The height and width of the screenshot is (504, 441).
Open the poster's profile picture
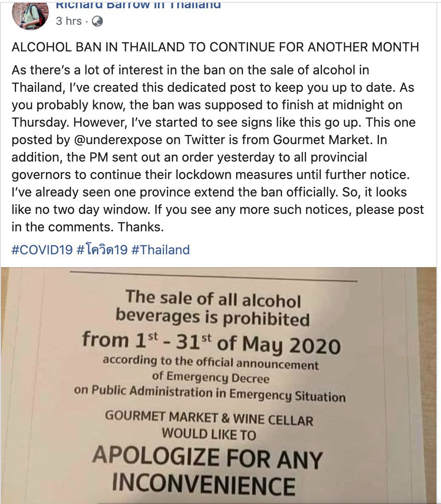point(31,14)
